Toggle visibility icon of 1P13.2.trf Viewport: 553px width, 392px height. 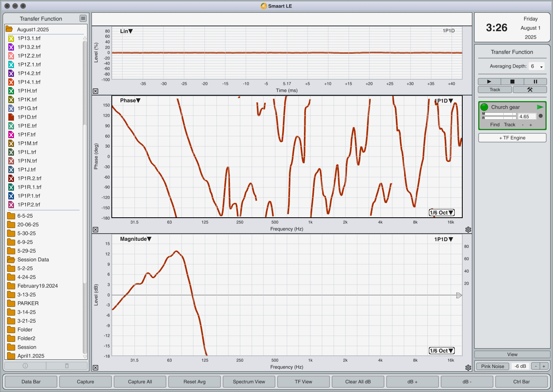(x=11, y=47)
